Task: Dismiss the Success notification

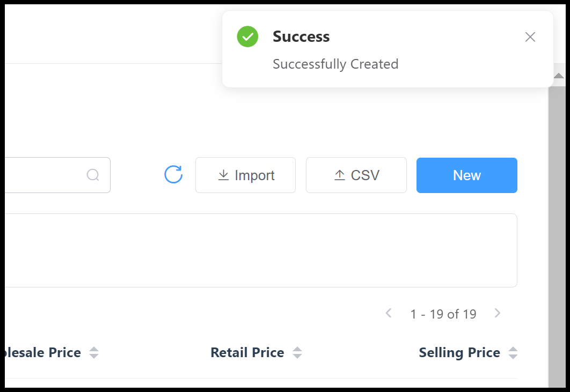Action: point(530,36)
